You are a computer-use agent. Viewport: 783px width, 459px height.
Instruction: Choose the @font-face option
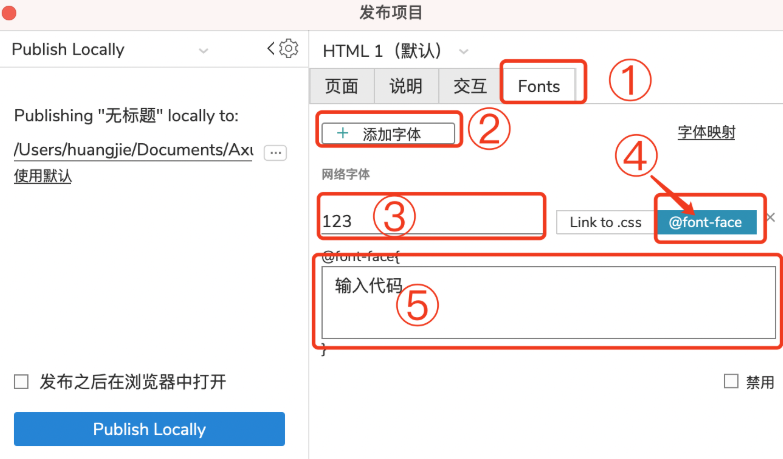click(x=706, y=222)
